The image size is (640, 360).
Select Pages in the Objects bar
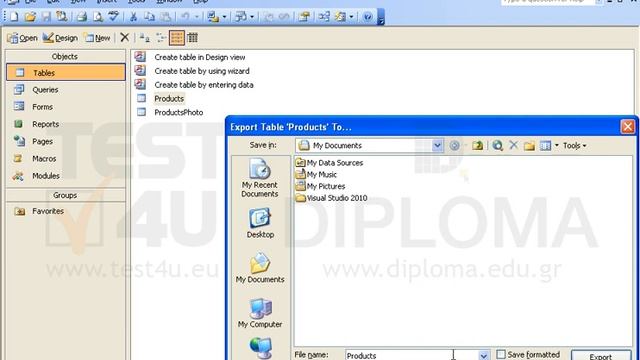point(66,141)
